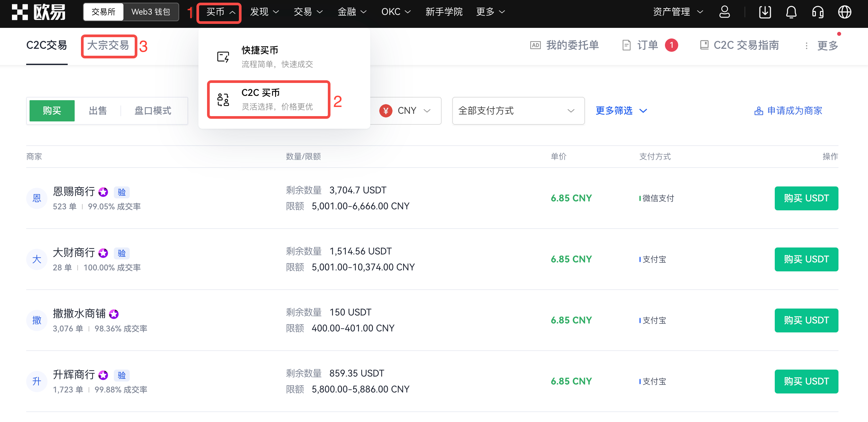
Task: Switch to 交易所 mode
Action: pos(104,12)
